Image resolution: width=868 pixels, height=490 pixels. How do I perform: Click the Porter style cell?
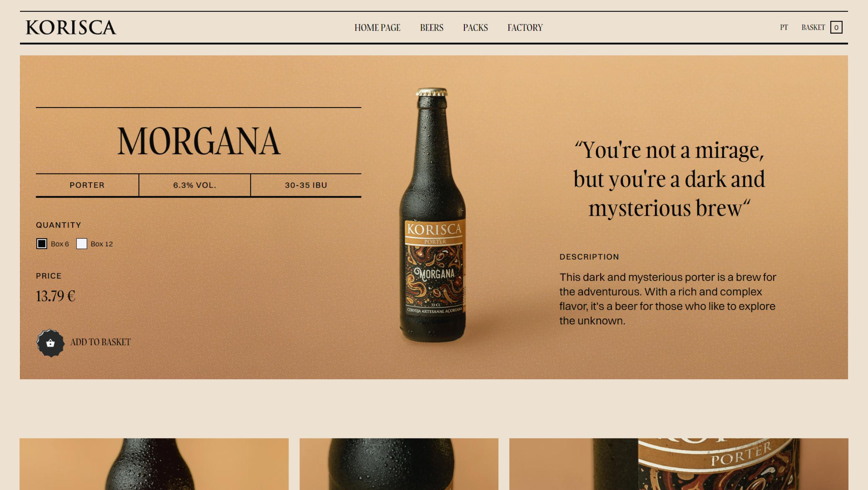pyautogui.click(x=87, y=185)
